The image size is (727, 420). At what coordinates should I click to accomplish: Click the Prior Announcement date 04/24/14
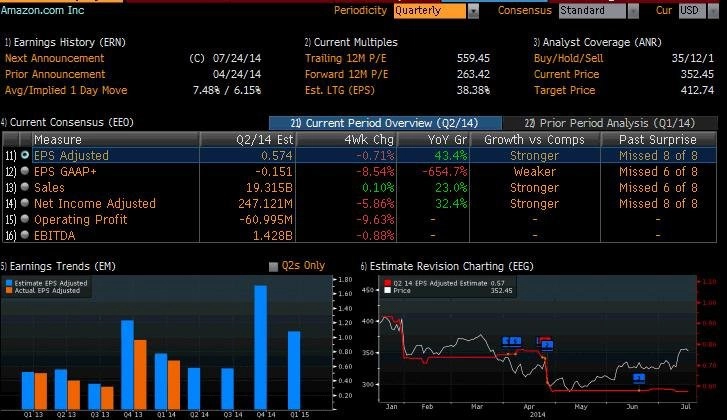[x=237, y=74]
